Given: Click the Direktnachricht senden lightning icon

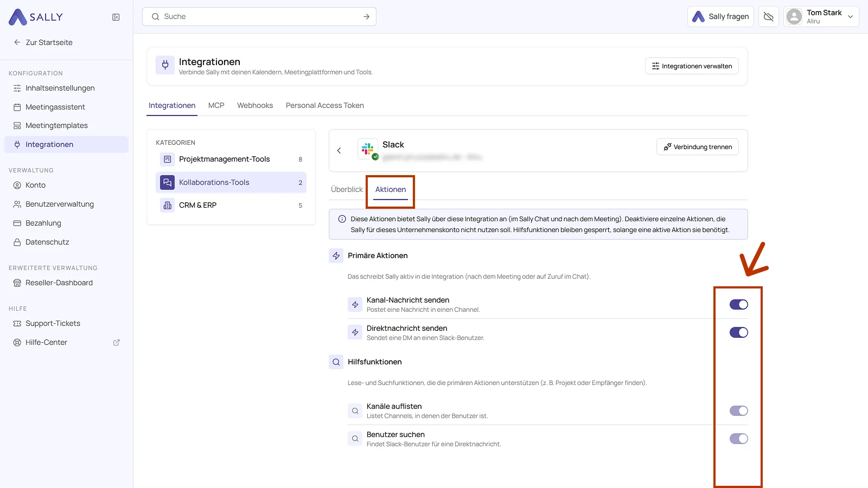Looking at the screenshot, I should (x=355, y=332).
